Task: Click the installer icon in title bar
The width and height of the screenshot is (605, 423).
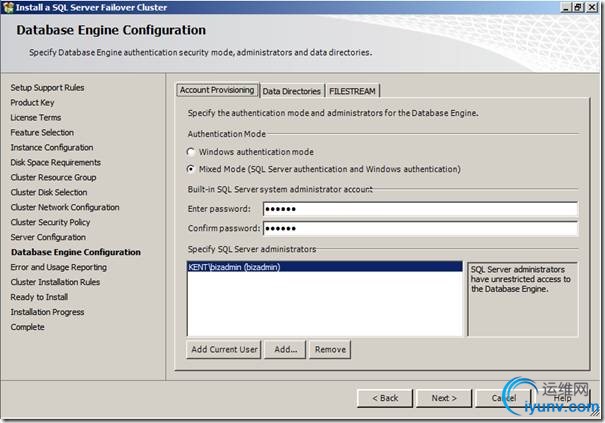Action: click(8, 7)
